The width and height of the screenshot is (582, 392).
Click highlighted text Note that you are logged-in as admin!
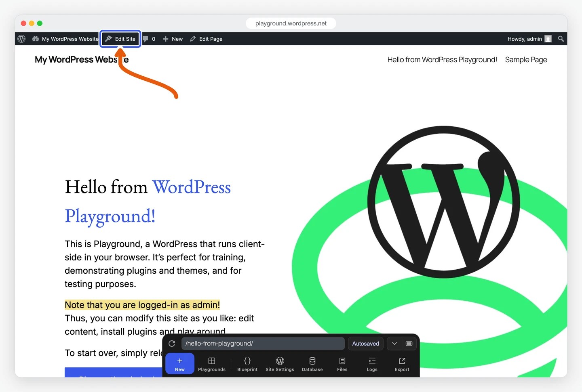click(142, 305)
